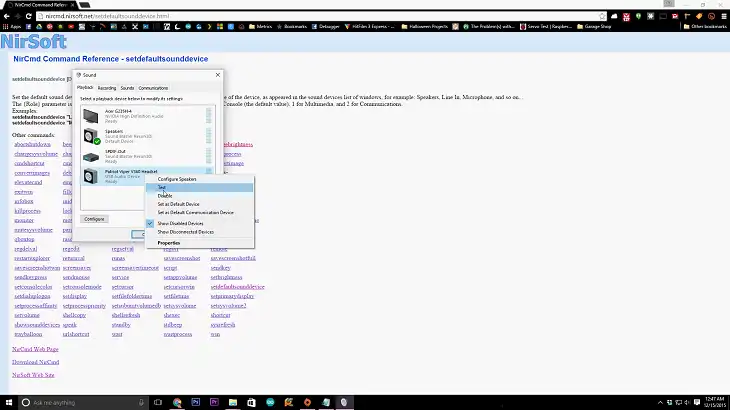Choose Test from the context menu

[x=200, y=187]
